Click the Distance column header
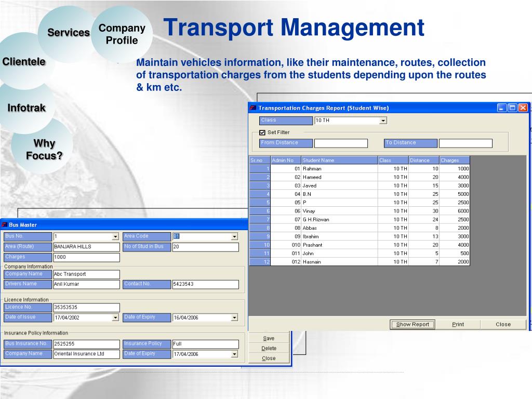The width and height of the screenshot is (532, 399). tap(424, 160)
